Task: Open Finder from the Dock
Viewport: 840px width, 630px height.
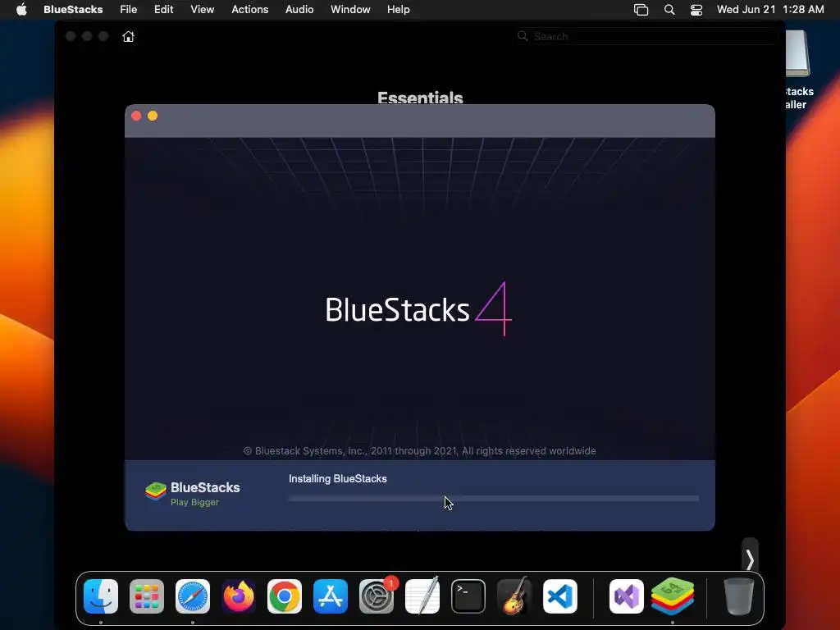Action: (101, 596)
